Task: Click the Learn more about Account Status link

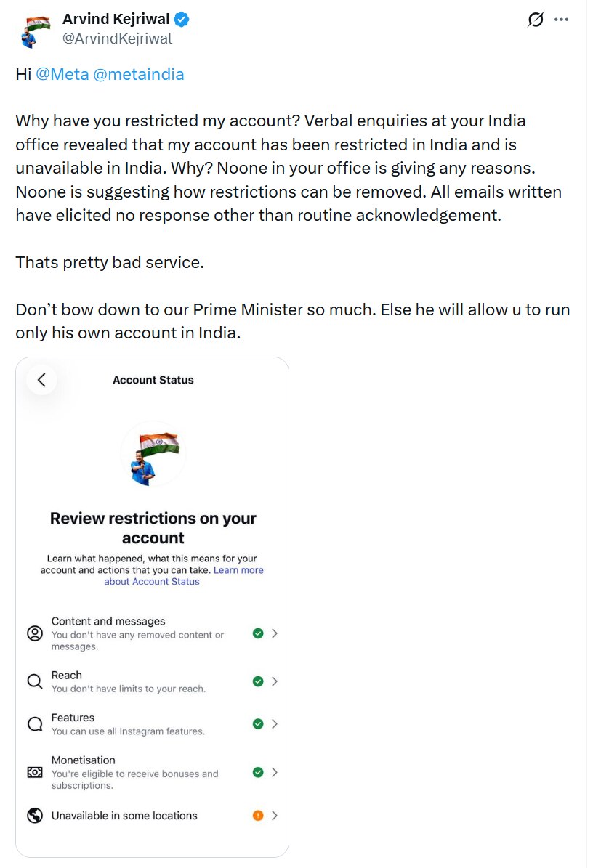Action: (184, 576)
